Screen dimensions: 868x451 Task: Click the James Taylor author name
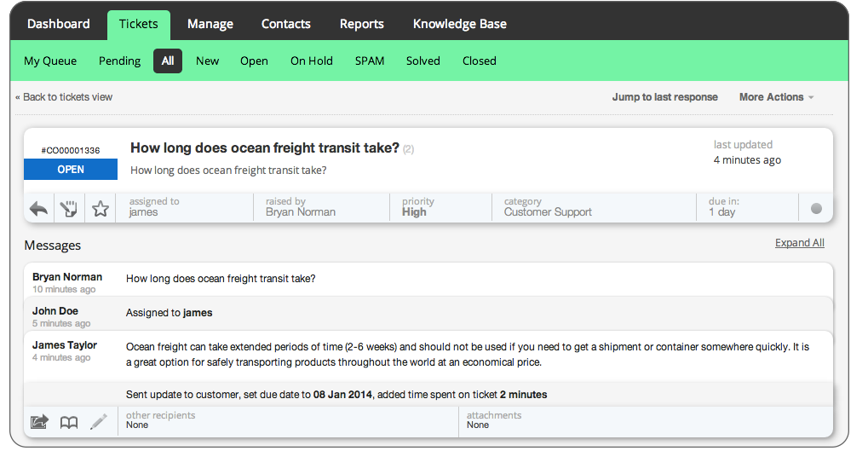(65, 345)
